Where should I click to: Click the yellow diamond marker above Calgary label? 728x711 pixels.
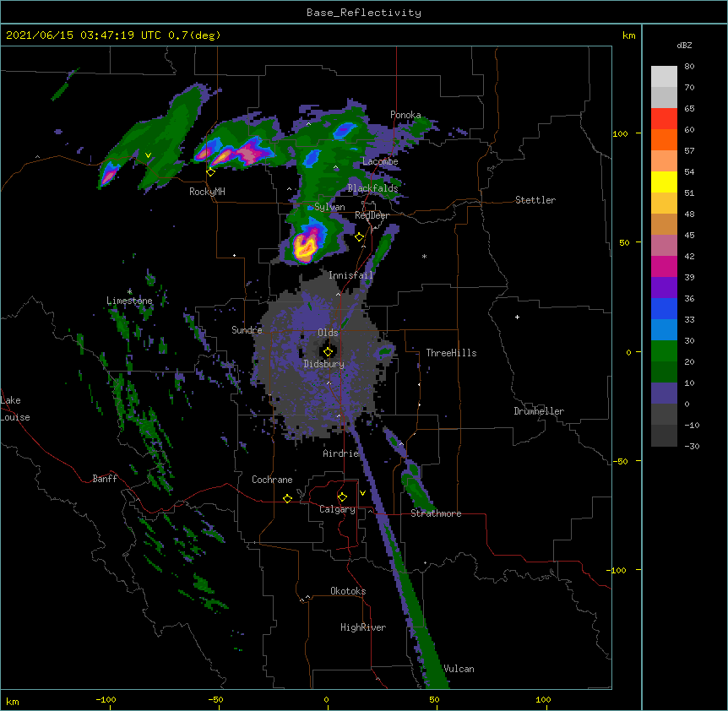tap(342, 497)
